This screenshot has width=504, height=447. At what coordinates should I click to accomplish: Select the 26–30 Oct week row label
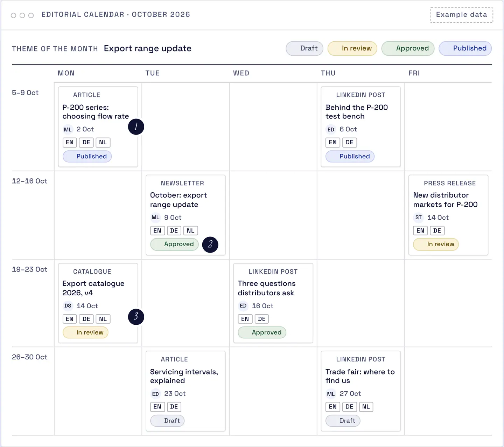[29, 357]
